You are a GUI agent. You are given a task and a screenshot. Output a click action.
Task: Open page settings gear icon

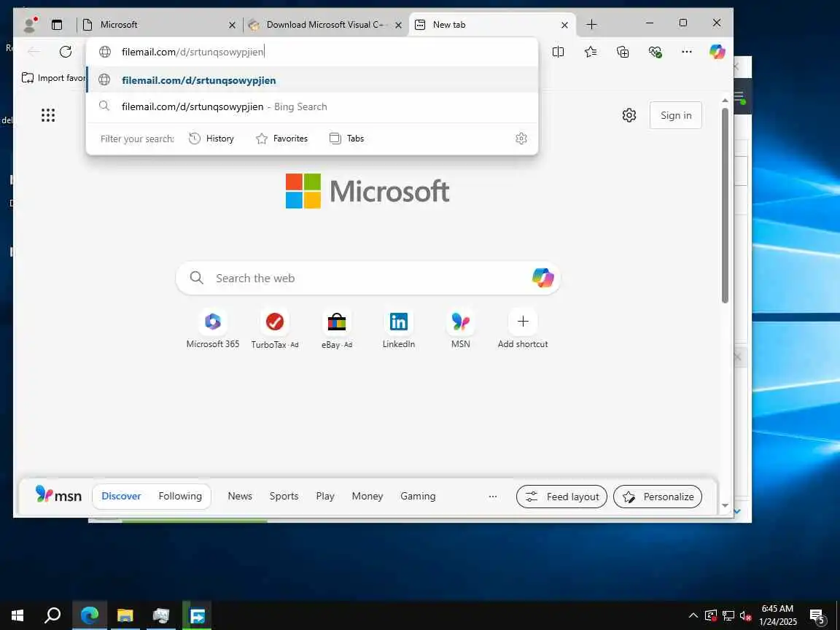coord(629,115)
